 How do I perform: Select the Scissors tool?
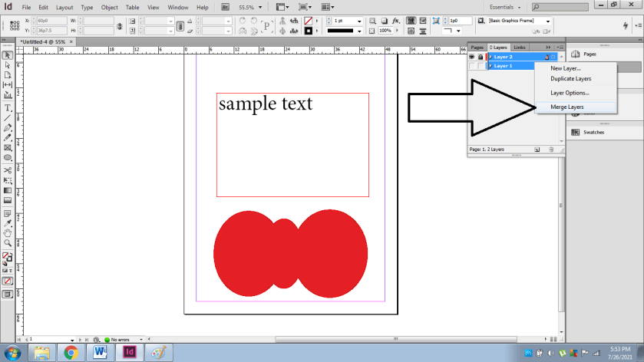(x=8, y=169)
